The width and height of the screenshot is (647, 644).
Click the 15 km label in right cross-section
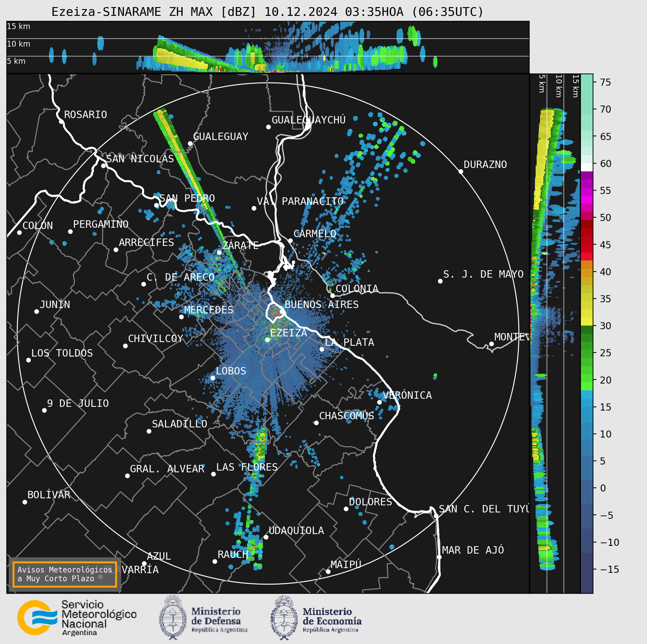(576, 86)
